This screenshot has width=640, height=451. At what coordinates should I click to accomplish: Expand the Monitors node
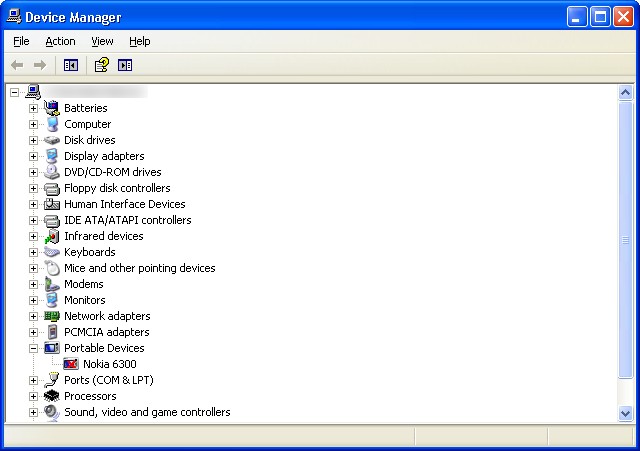33,300
